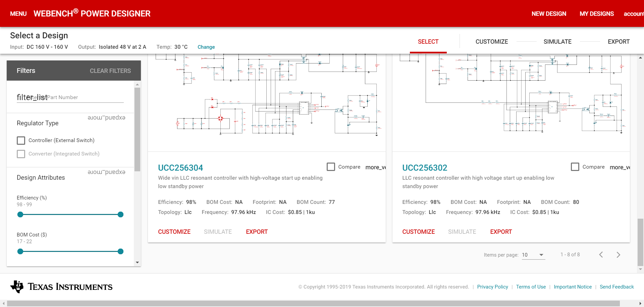The width and height of the screenshot is (644, 307).
Task: Click the horizontal scrollbar left arrow
Action: (3, 304)
